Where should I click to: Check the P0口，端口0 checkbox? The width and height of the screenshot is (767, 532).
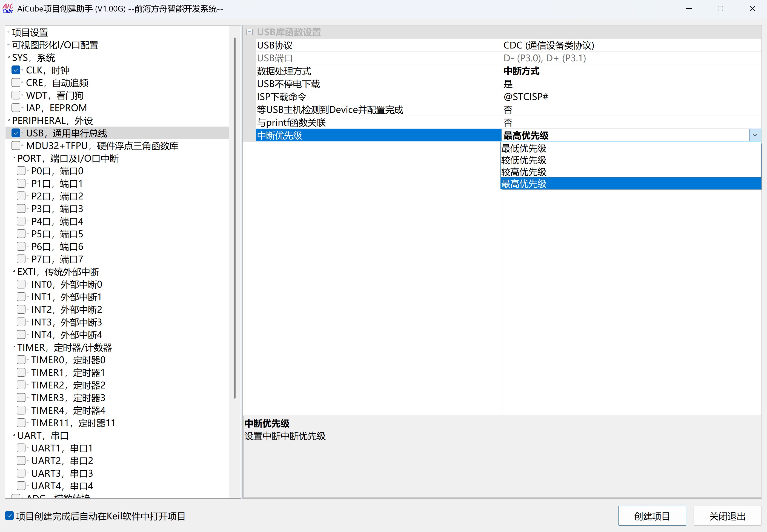tap(21, 171)
